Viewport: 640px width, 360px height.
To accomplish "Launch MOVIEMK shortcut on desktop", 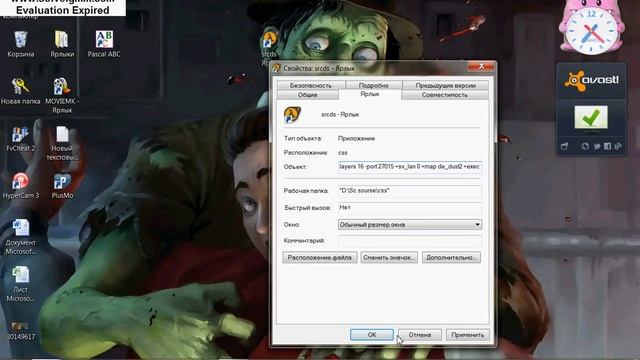I will coord(62,95).
